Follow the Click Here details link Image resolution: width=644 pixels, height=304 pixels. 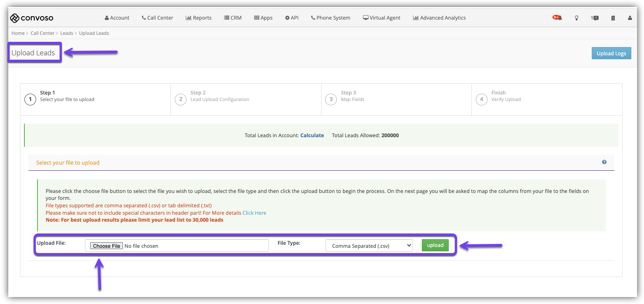pos(254,213)
